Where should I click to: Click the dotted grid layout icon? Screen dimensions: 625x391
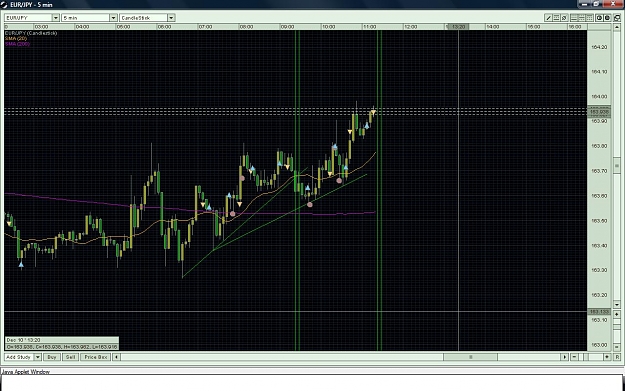point(590,18)
